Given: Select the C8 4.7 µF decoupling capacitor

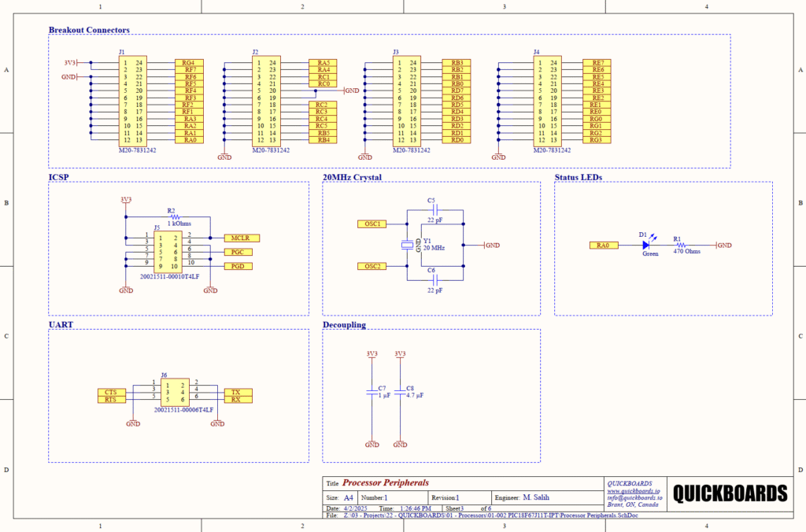Looking at the screenshot, I should [400, 391].
